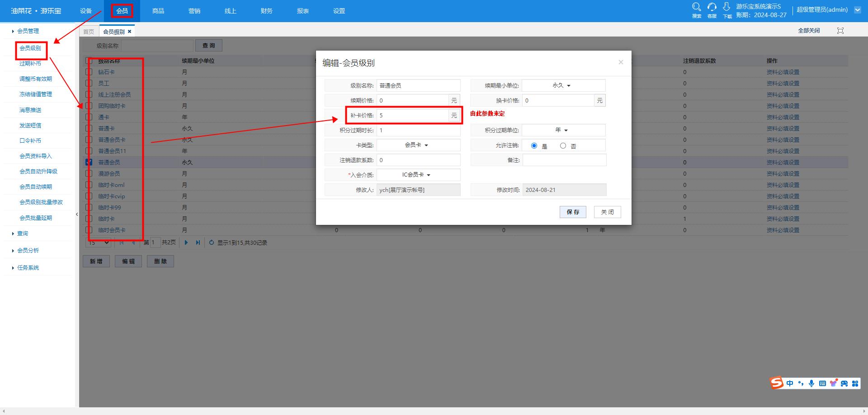Viewport: 868px width, 415px height.
Task: Open 卡类型 dropdown showing 会员卡
Action: [x=418, y=145]
